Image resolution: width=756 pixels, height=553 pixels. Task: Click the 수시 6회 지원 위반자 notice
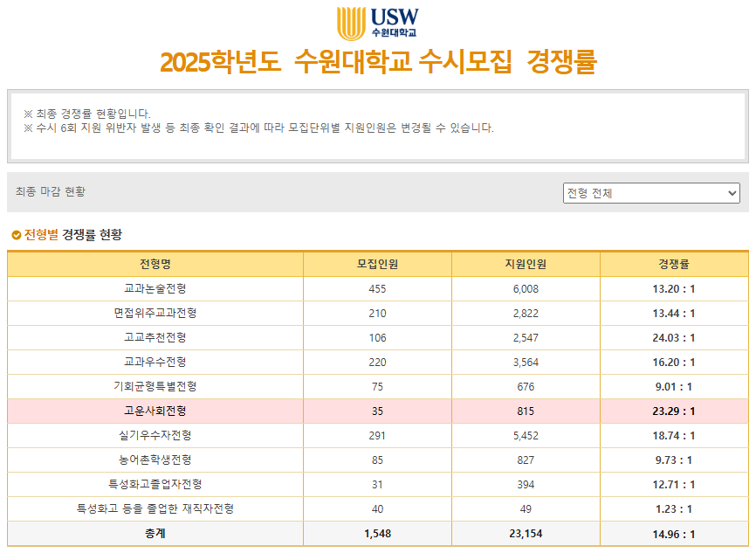click(x=259, y=128)
